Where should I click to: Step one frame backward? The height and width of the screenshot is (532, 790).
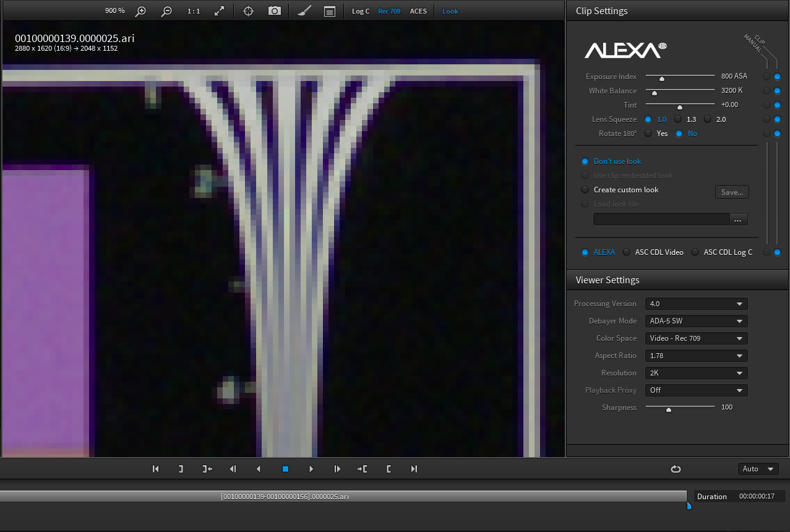click(x=233, y=469)
